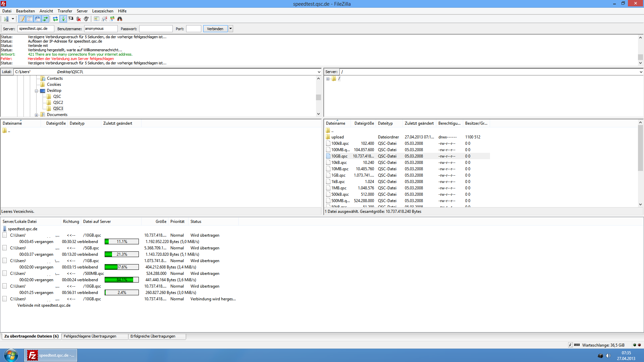Viewport: 644px width, 362px height.
Task: Open the Transfer menu
Action: [x=65, y=11]
